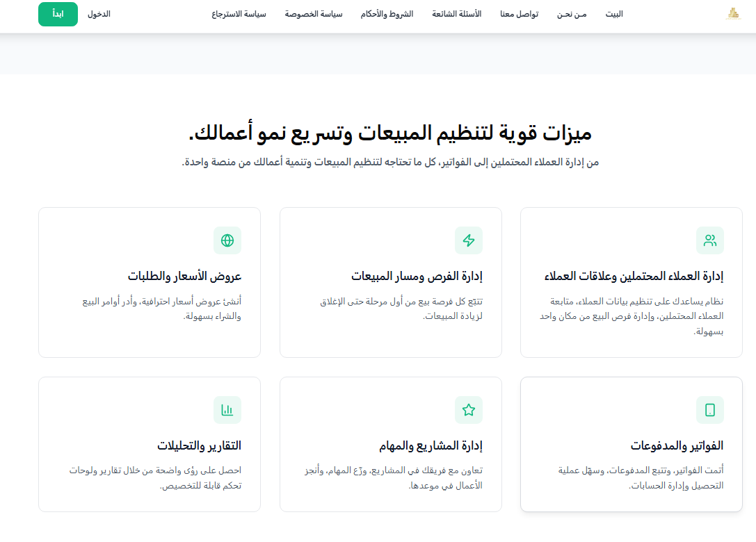Select heading إدارة العملاء المحتملين وعلاقات العملاء
756x542 pixels.
[x=634, y=276]
